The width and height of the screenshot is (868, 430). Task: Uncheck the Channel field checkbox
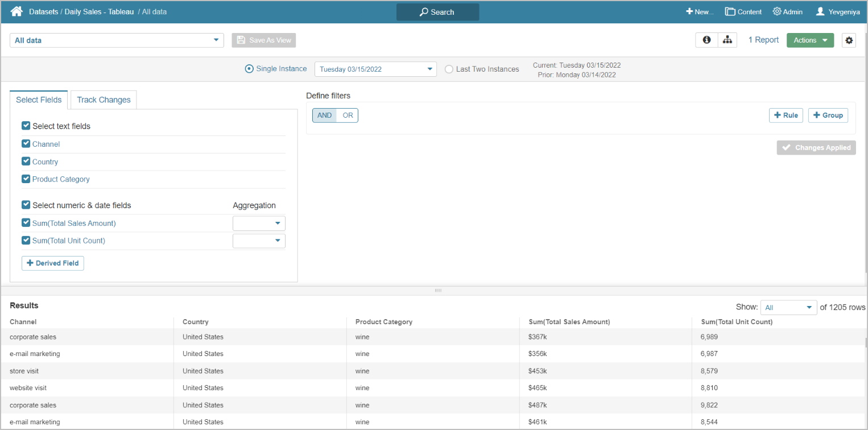coord(26,144)
